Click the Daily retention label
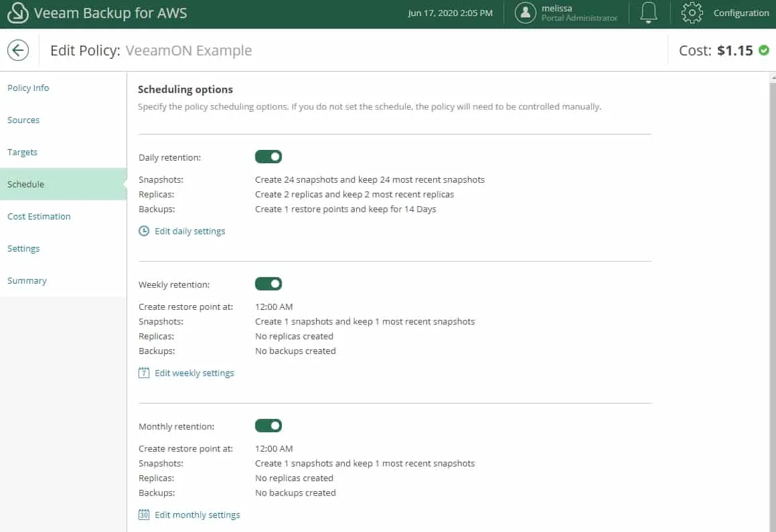Viewport: 776px width, 532px height. pyautogui.click(x=170, y=158)
